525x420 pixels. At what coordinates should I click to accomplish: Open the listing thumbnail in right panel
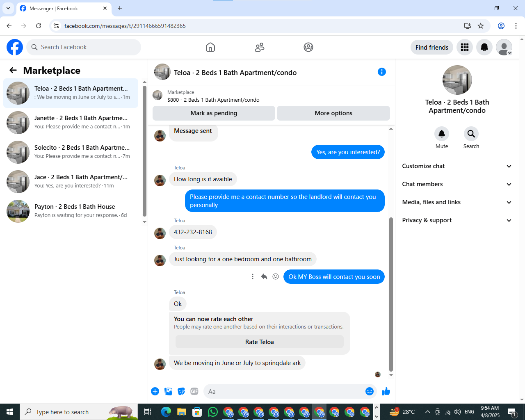457,80
